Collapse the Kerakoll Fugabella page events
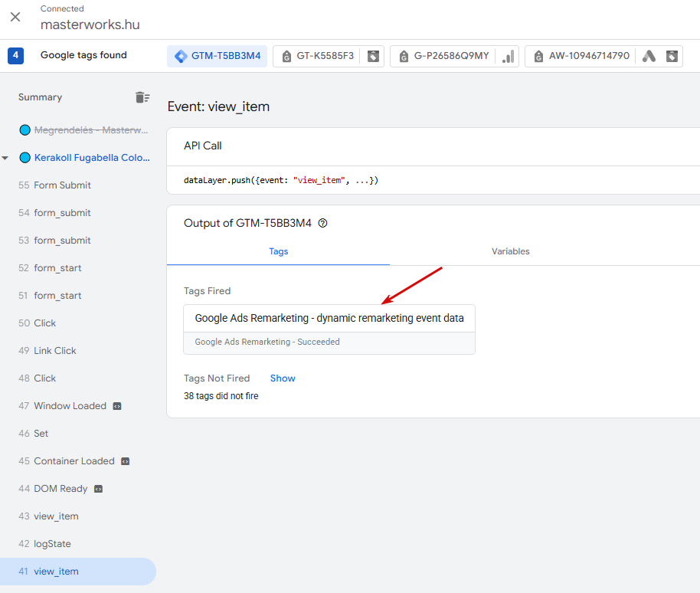 [5, 158]
